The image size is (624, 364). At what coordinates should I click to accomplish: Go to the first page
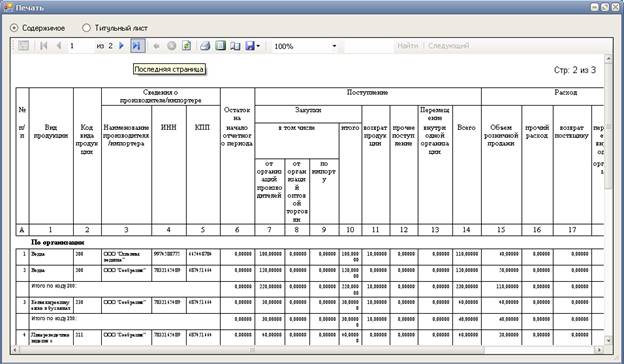[x=44, y=46]
